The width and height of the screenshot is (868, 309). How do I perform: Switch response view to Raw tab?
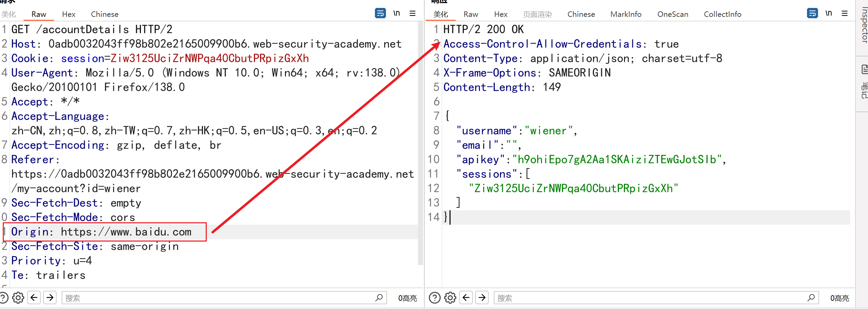(471, 14)
